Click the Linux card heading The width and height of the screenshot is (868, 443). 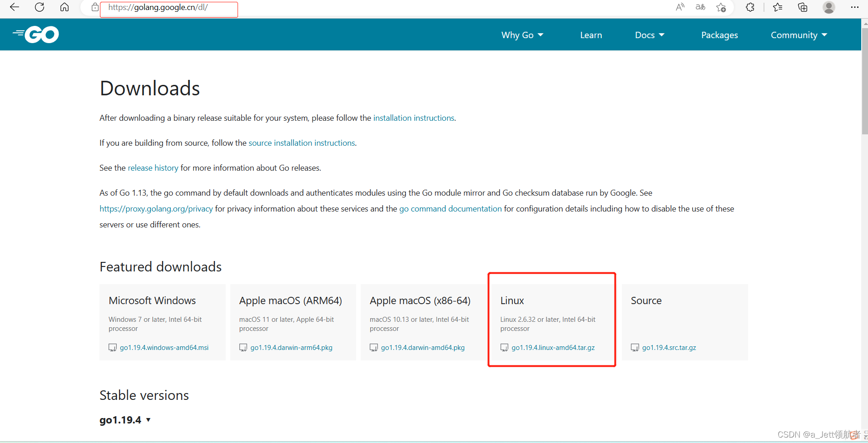coord(512,300)
